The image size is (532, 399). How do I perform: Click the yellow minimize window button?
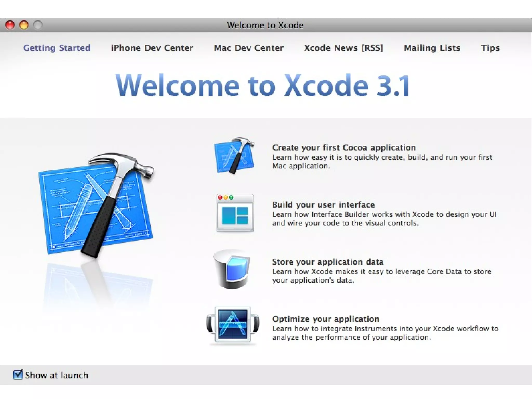(x=24, y=25)
